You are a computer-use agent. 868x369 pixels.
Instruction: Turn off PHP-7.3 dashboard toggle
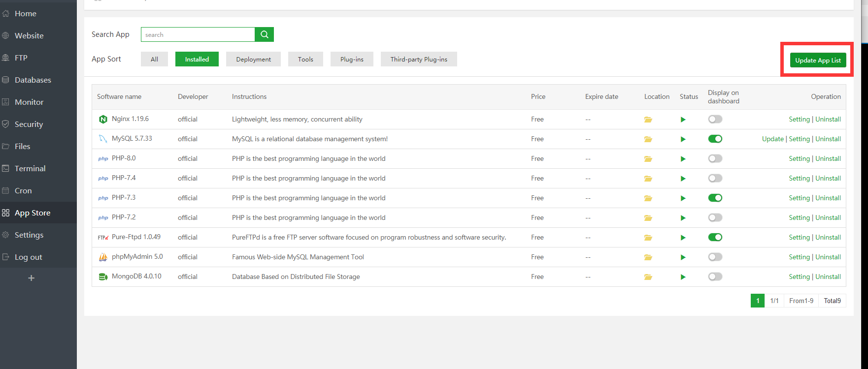pos(715,198)
